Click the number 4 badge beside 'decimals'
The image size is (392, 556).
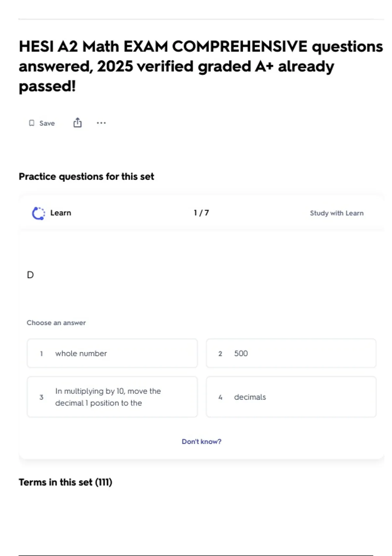pos(220,397)
